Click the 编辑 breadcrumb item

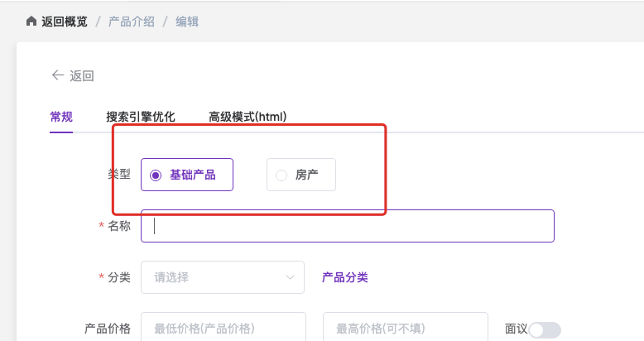pos(187,22)
